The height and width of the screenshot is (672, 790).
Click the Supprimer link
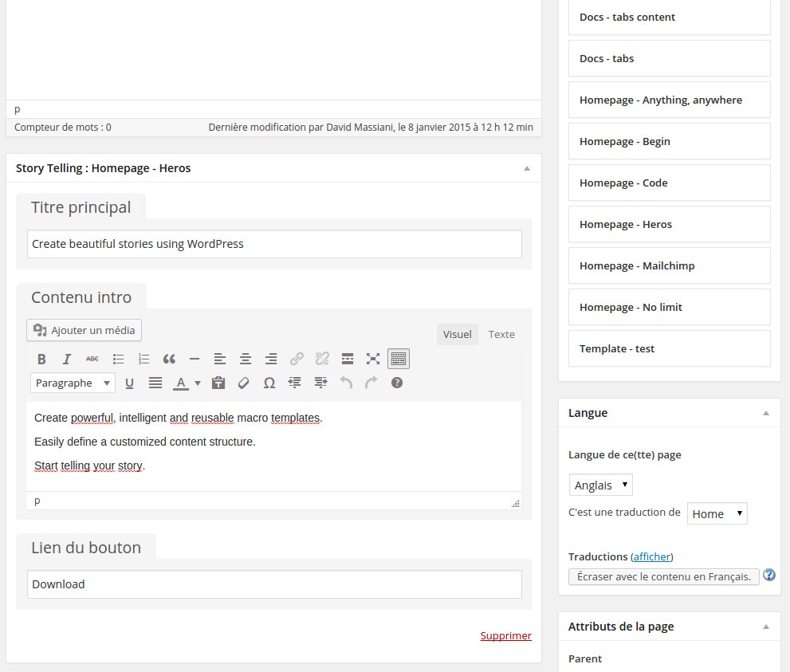(505, 635)
